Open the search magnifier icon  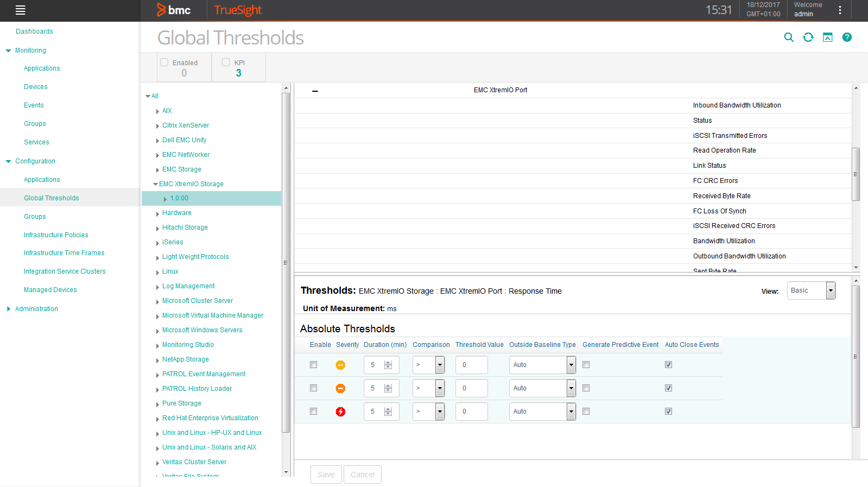pos(789,37)
